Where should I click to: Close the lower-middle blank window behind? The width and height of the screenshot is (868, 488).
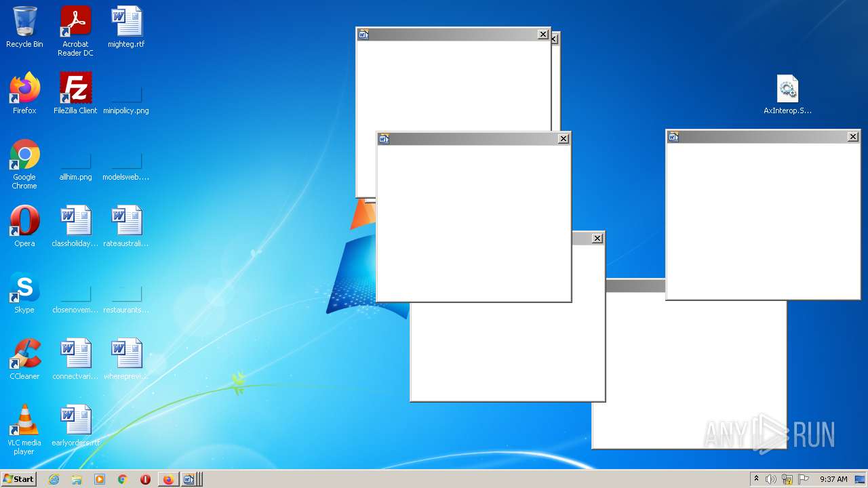coord(597,239)
